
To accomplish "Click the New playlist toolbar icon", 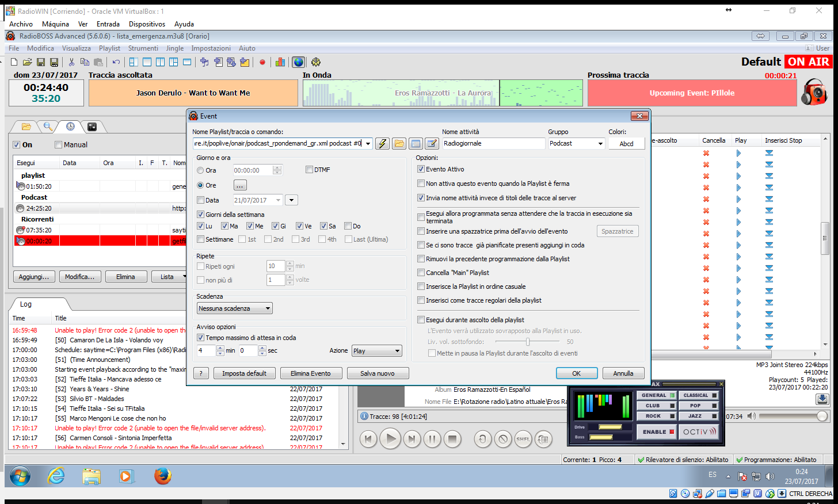I will (x=14, y=62).
